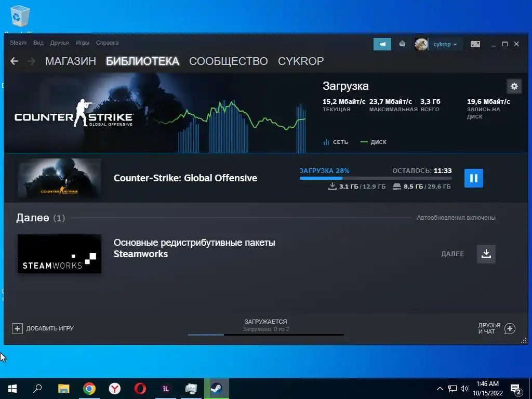Open ДРУЗЬЯ И ЧАТ label
The width and height of the screenshot is (532, 399).
coord(489,328)
